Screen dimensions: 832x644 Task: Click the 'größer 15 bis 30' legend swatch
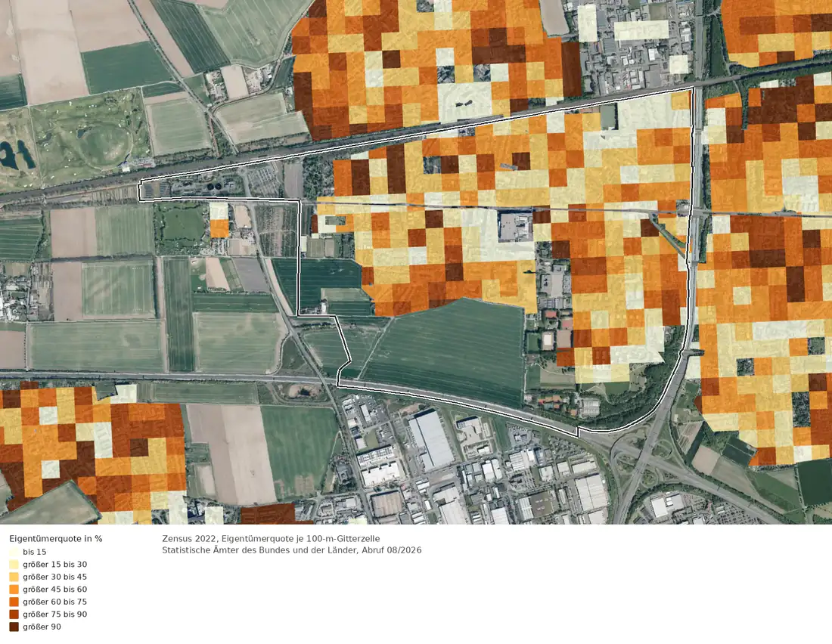(x=14, y=565)
